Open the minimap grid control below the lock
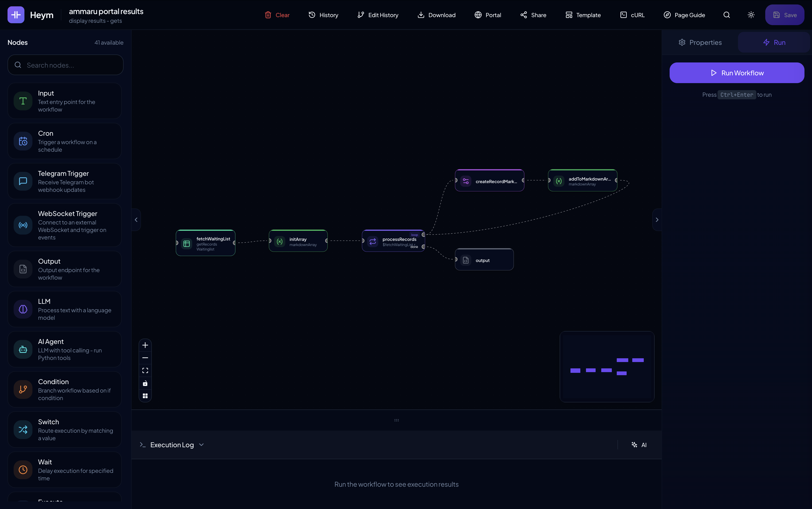Screen dimensions: 812x509 click(x=145, y=396)
